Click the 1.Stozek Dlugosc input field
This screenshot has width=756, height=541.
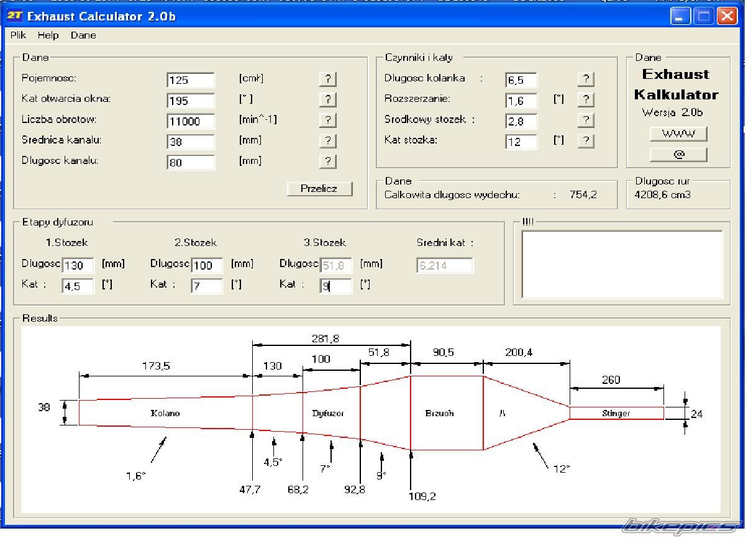(x=78, y=266)
